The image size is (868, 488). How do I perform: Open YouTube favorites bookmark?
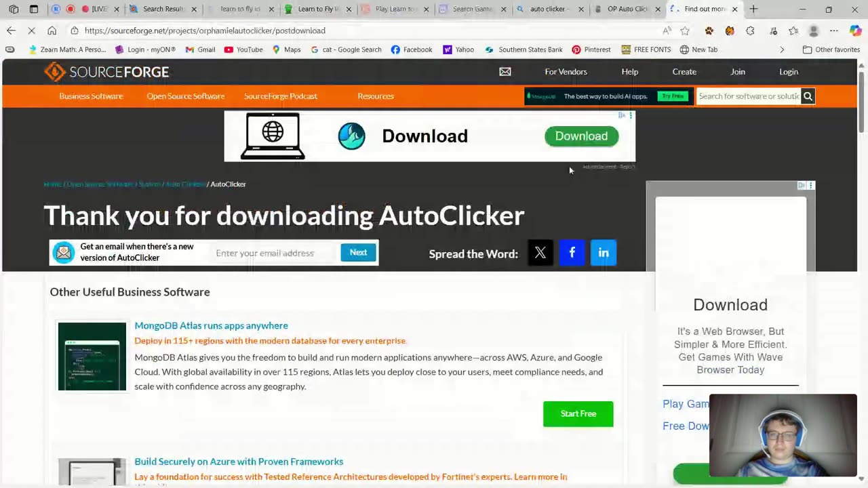[x=243, y=49]
